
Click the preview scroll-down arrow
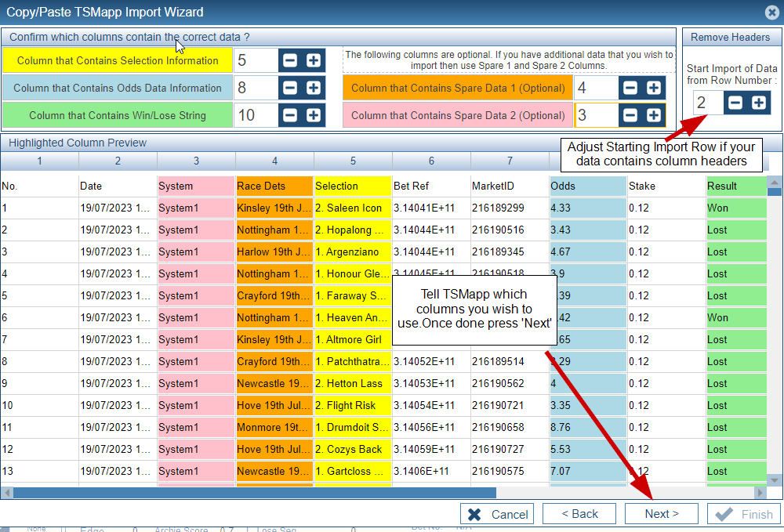click(x=774, y=480)
